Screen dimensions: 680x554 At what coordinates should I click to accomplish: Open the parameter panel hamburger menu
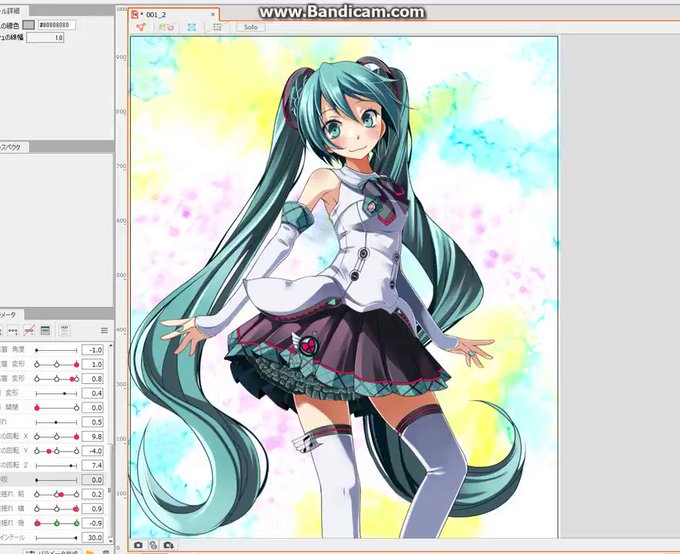click(105, 331)
